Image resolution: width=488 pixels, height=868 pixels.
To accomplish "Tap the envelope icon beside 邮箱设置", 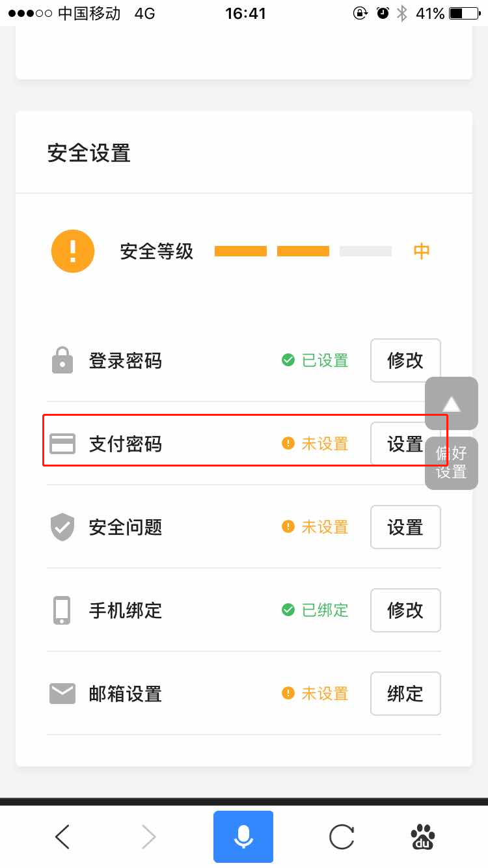I will coord(62,694).
